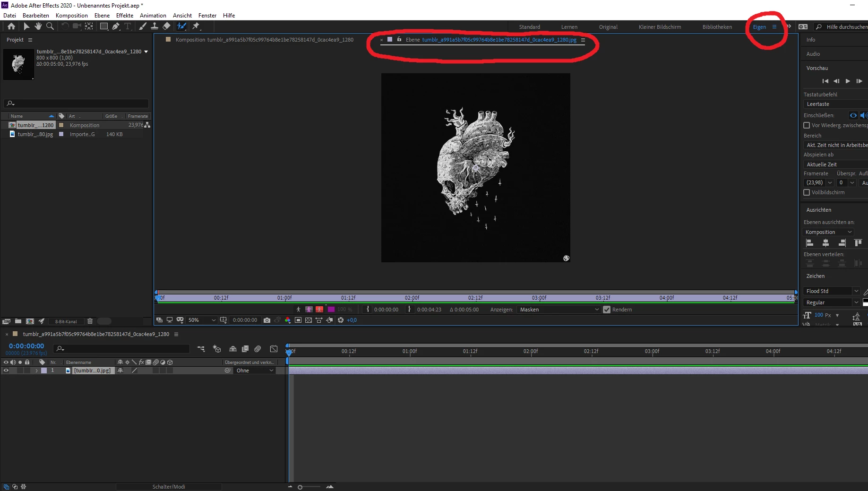Take a snapshot with camera icon
The width and height of the screenshot is (868, 491).
pyautogui.click(x=267, y=320)
